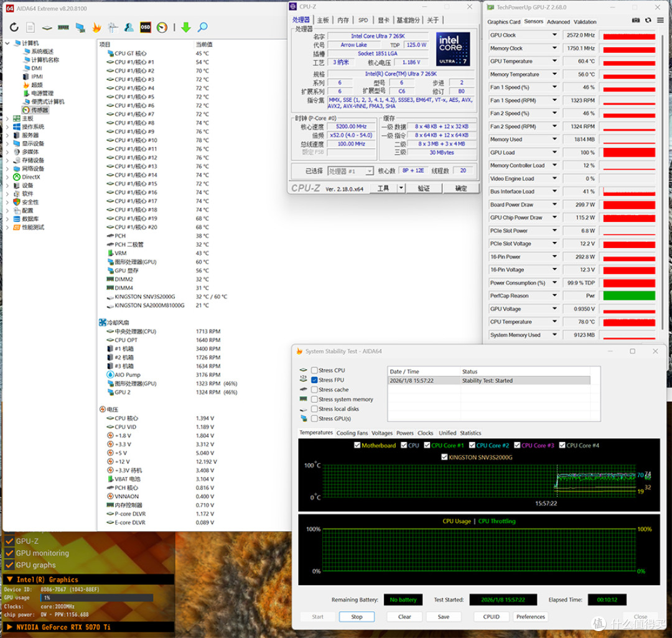The height and width of the screenshot is (638, 672).
Task: Click the CPU chip icon in AIDA64 toolbar
Action: click(47, 28)
